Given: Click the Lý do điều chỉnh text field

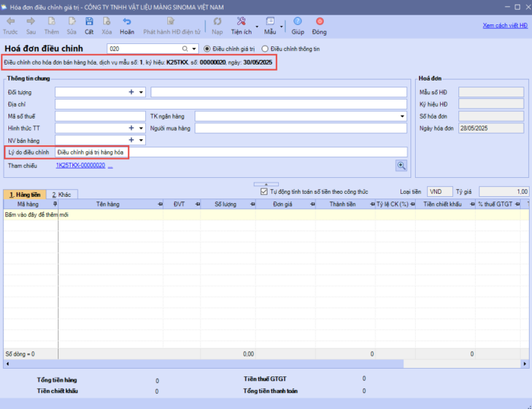Looking at the screenshot, I should tap(228, 152).
